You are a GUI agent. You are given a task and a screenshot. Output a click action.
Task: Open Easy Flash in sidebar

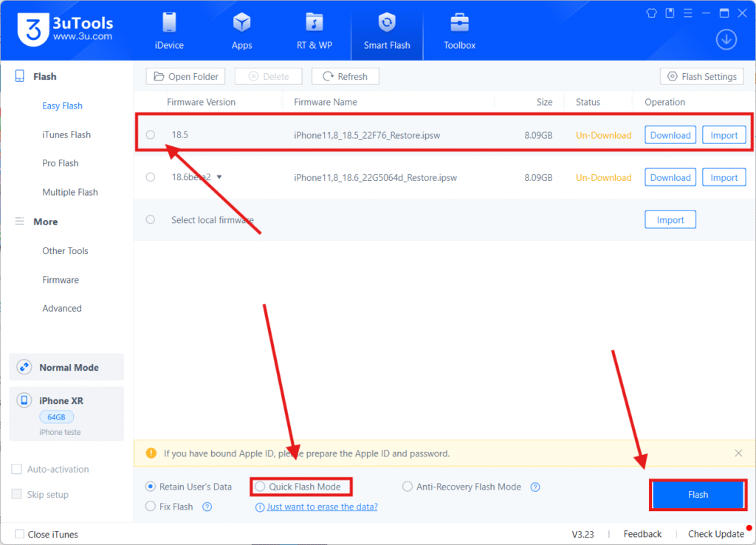(x=62, y=106)
